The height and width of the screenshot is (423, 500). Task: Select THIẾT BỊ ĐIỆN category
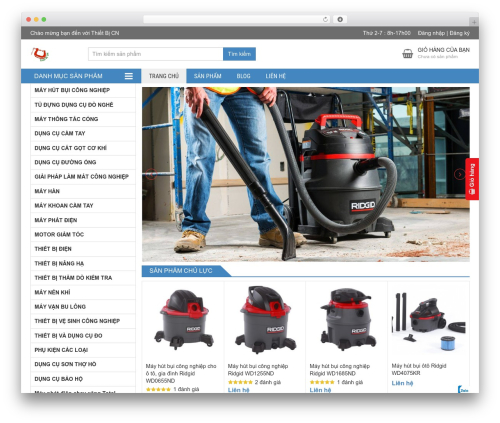pyautogui.click(x=83, y=249)
